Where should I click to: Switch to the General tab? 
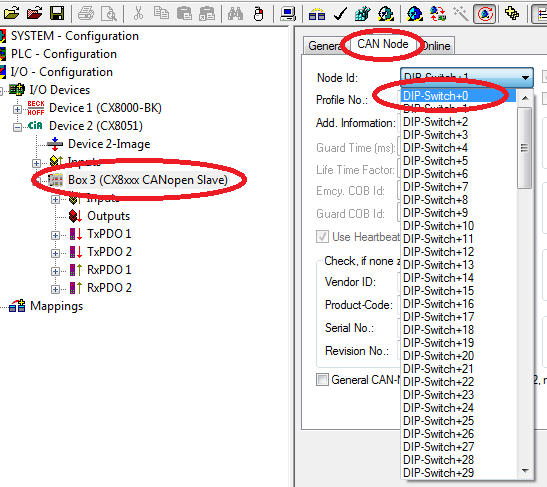coord(325,46)
